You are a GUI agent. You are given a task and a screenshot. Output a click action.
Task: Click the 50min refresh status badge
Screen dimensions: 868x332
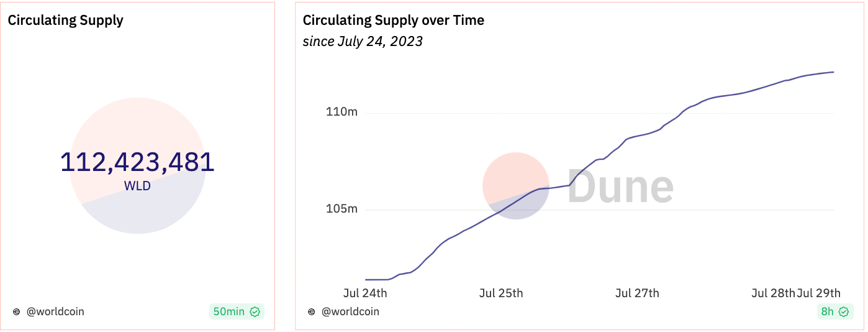pyautogui.click(x=237, y=311)
